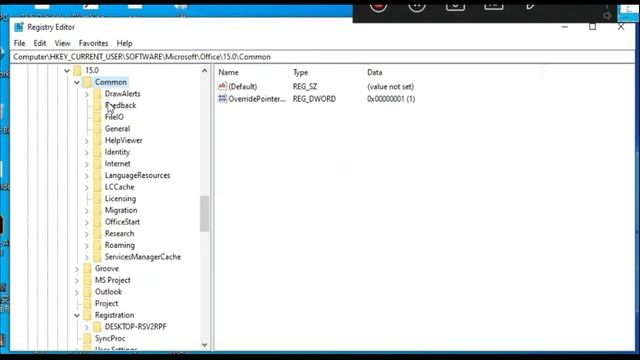Screen dimensions: 640x360
Task: Open the File menu
Action: coord(19,43)
